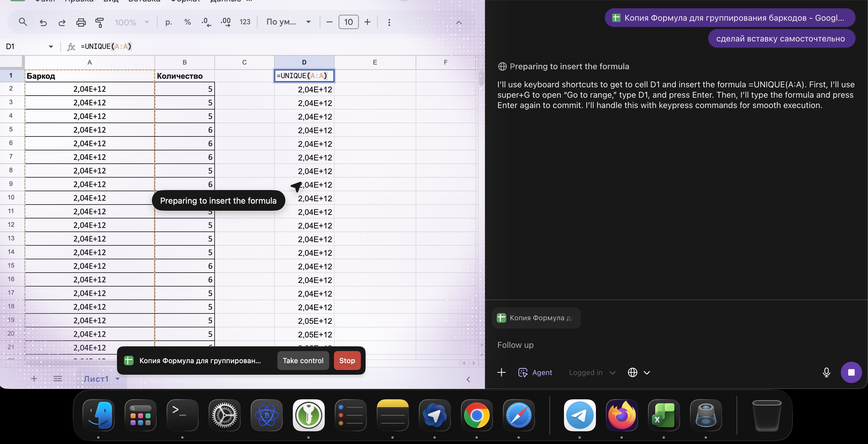Open Telegram from the dock
This screenshot has height=444, width=868.
coord(580,415)
